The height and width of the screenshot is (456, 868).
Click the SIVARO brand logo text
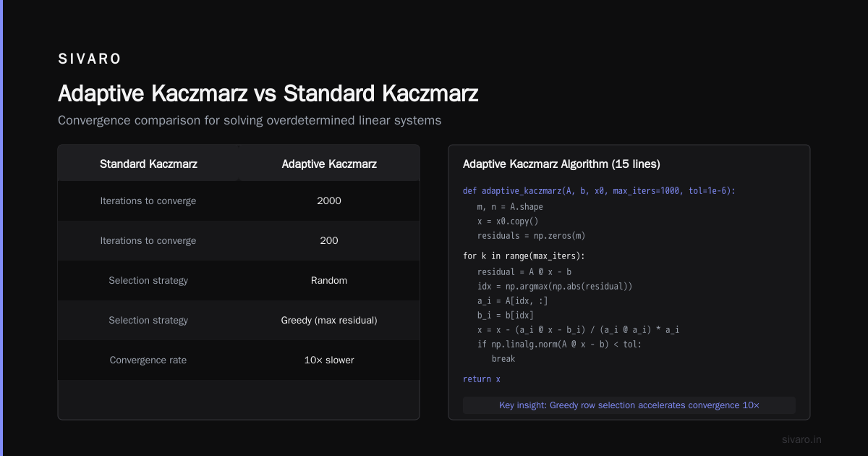pyautogui.click(x=90, y=59)
